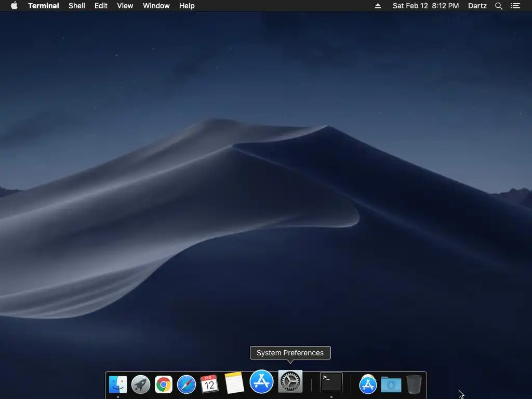Open the View menu
This screenshot has width=532, height=399.
pyautogui.click(x=125, y=6)
